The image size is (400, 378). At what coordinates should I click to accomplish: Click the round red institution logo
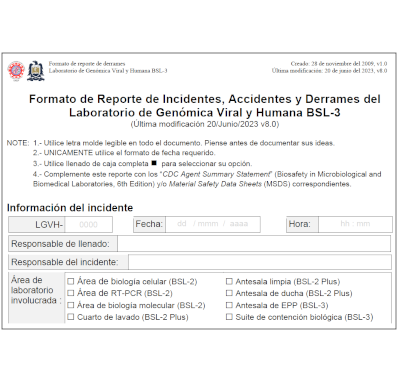click(x=16, y=71)
